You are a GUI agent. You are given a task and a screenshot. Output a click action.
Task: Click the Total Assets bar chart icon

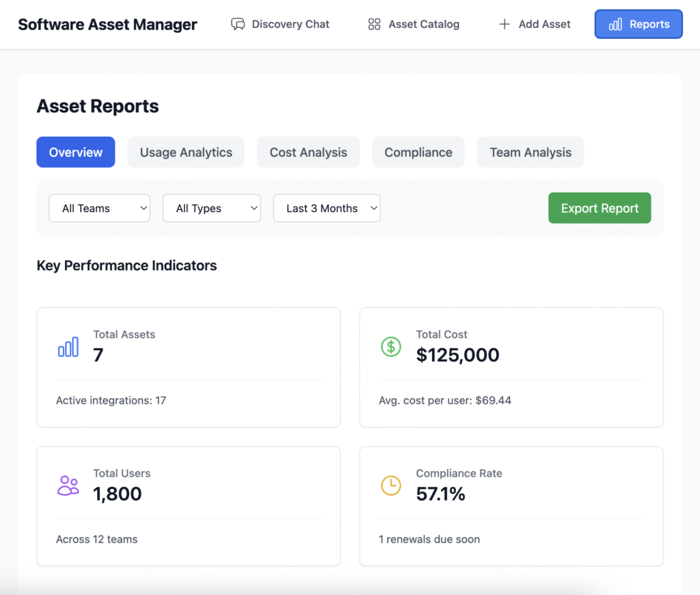[x=68, y=347]
